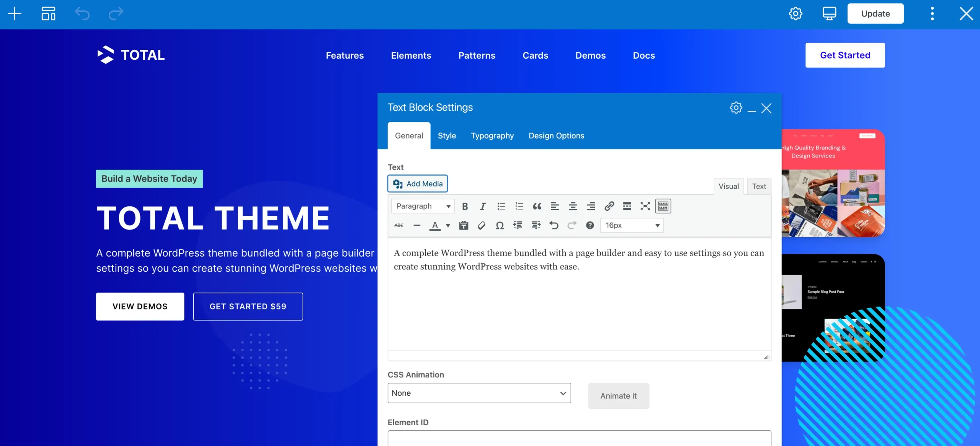
Task: Apply text color with A icon
Action: coord(435,226)
